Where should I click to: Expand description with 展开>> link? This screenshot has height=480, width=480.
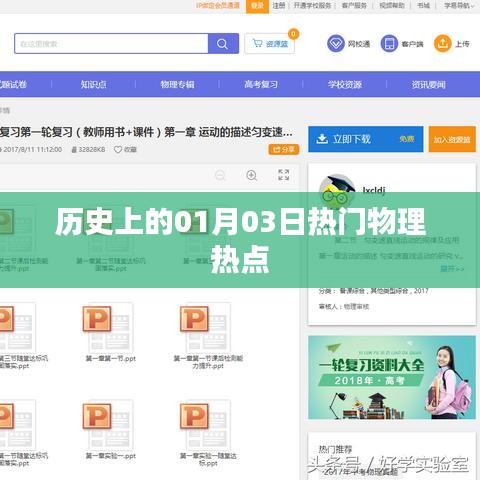(x=452, y=269)
